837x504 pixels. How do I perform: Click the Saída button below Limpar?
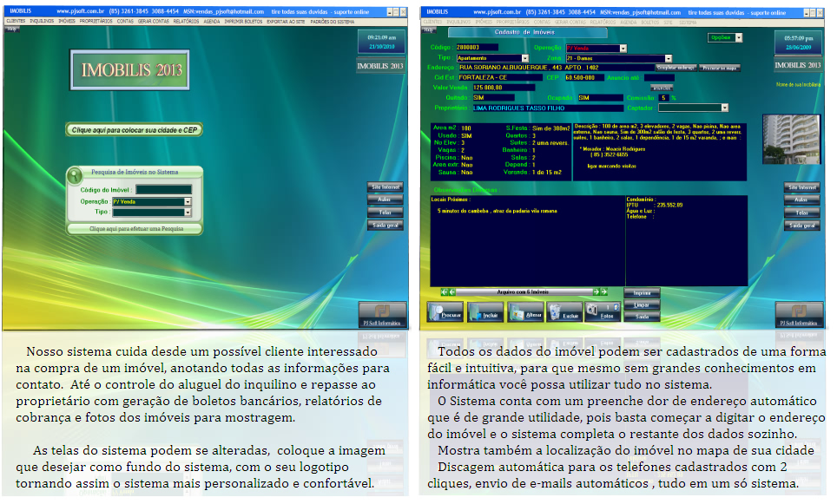643,317
